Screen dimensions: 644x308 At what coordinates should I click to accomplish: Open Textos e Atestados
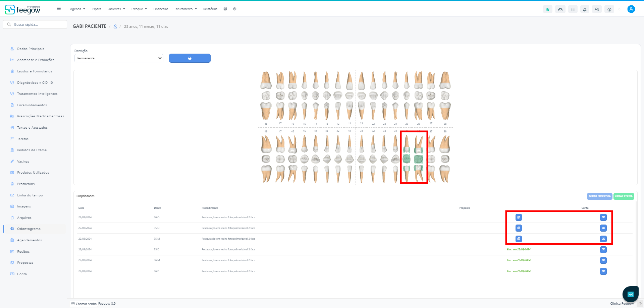click(x=32, y=128)
